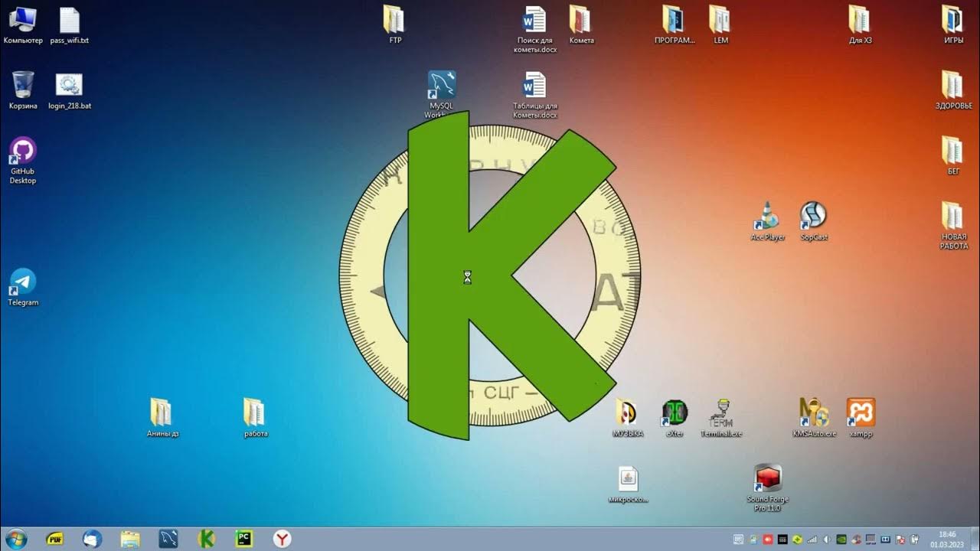The image size is (980, 551).
Task: Click the SSD tray icon
Action: coord(782,540)
